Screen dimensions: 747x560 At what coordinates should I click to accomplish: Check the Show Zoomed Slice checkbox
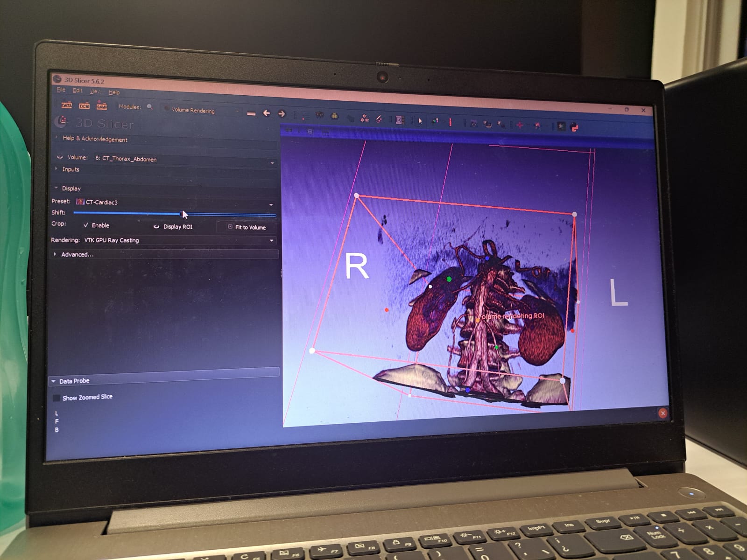[x=57, y=398]
